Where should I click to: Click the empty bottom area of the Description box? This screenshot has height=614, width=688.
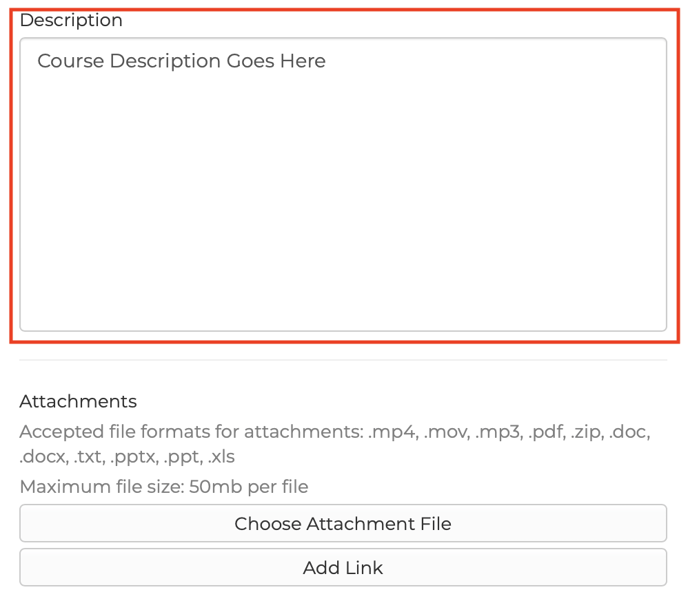point(343,290)
